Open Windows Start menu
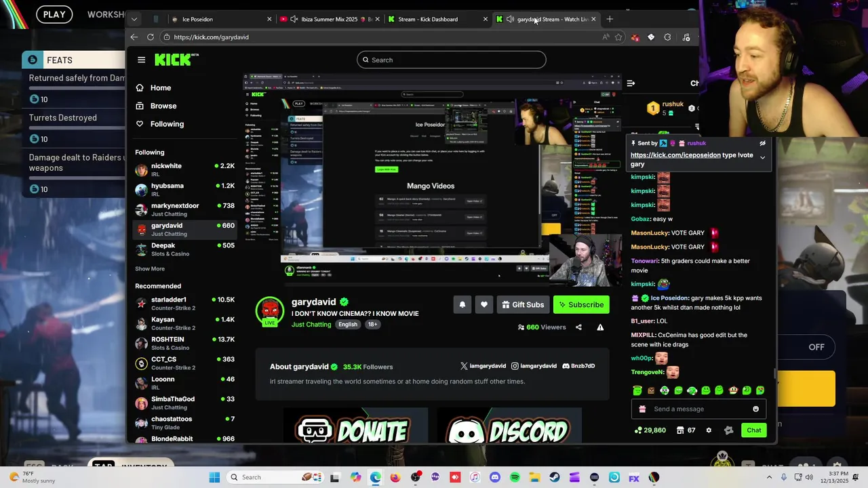 [214, 477]
